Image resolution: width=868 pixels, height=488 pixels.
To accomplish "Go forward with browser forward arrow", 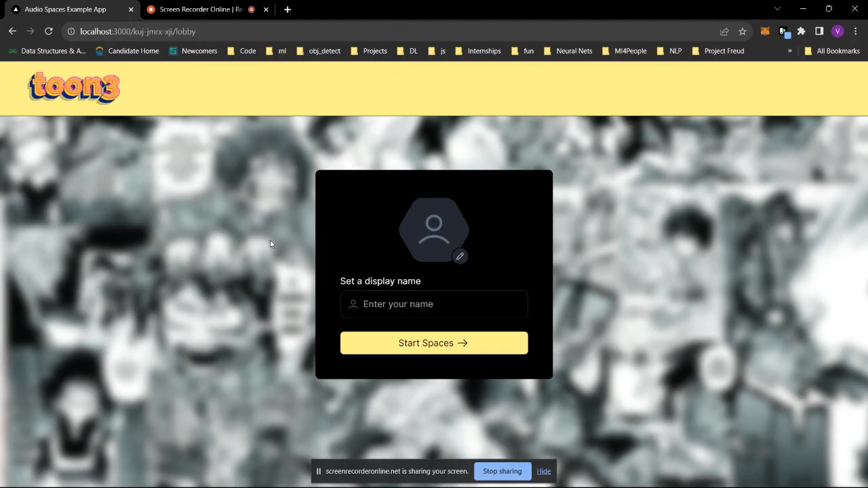I will pyautogui.click(x=31, y=31).
